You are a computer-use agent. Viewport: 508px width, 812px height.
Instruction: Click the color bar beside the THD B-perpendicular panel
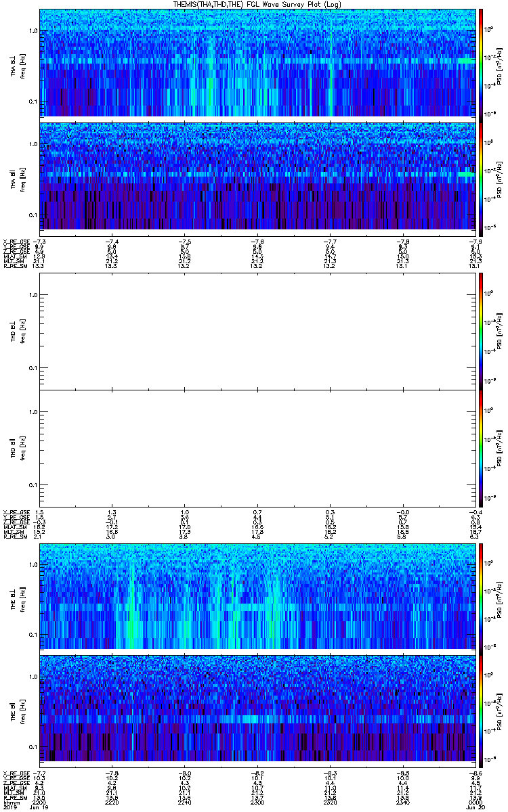tap(481, 331)
